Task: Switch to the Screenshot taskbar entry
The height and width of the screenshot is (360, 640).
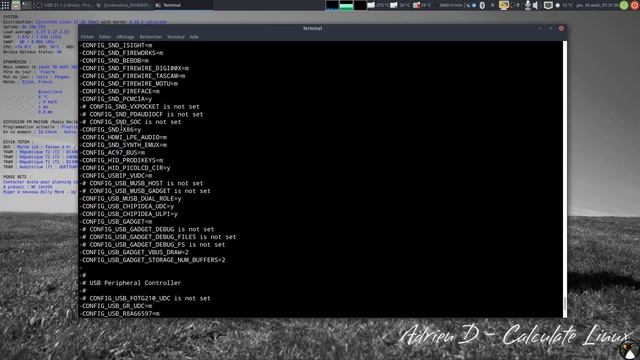Action: click(x=123, y=5)
